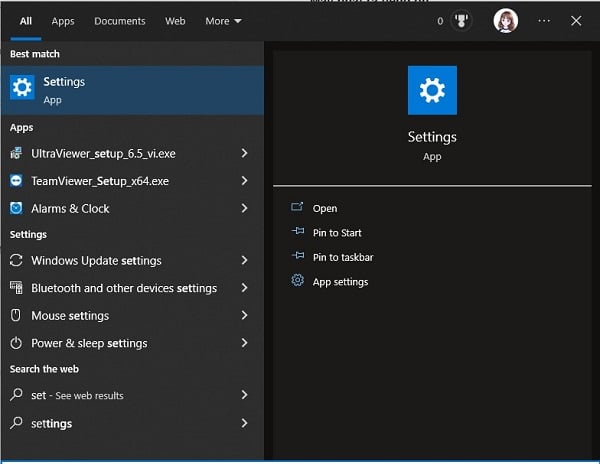
Task: Click the Alarms & Clock app icon
Action: point(16,208)
